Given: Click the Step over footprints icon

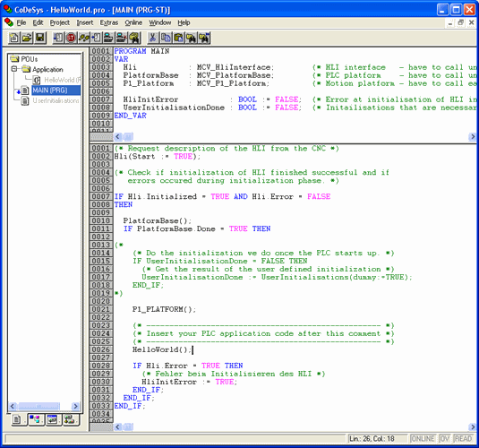Looking at the screenshot, I should (83, 38).
